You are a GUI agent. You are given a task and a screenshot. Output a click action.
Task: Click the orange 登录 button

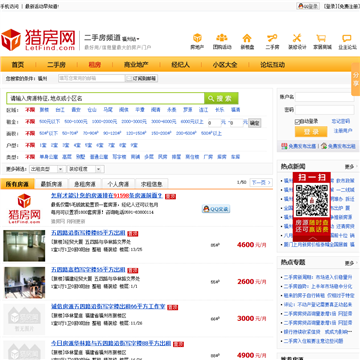coord(311,132)
